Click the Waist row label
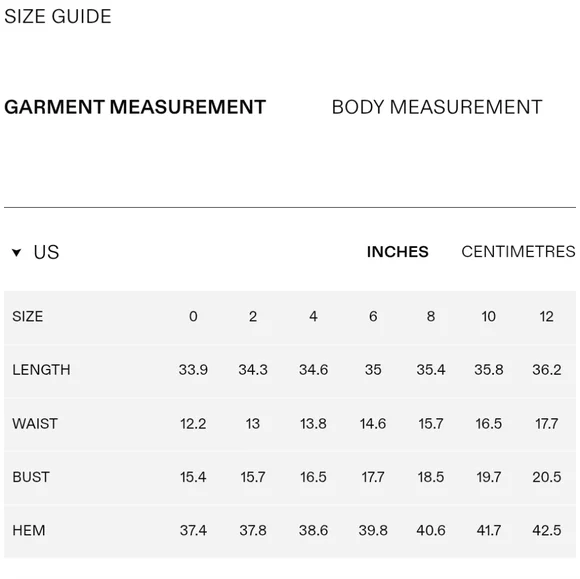580x579 pixels. (x=35, y=424)
